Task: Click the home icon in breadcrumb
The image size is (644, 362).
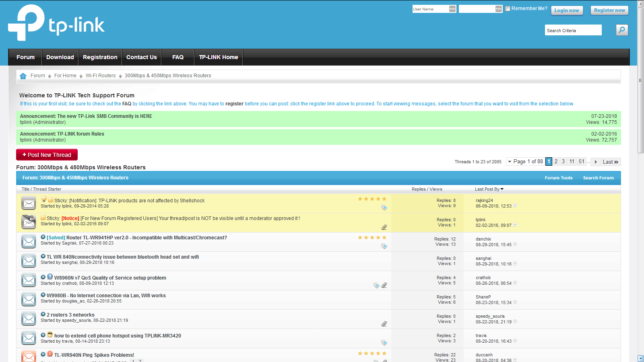Action: click(x=23, y=76)
